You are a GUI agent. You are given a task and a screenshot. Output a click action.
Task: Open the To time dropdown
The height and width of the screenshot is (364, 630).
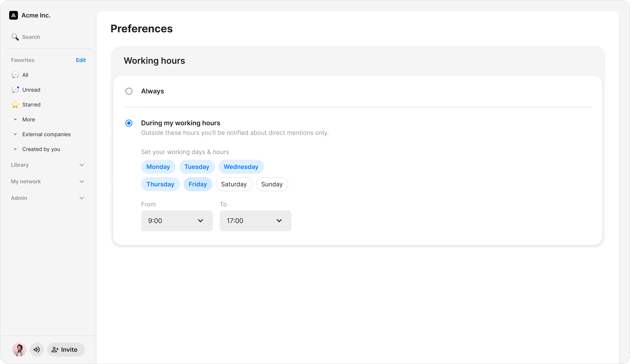tap(255, 221)
